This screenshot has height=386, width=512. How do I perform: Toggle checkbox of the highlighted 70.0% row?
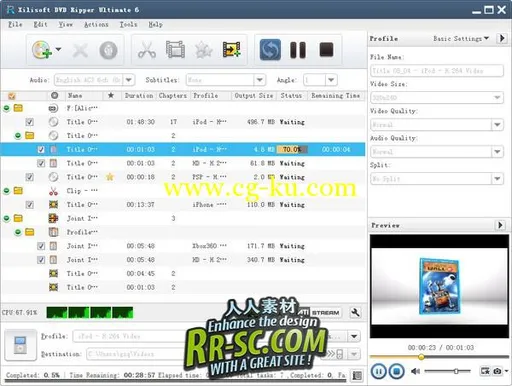(41, 150)
